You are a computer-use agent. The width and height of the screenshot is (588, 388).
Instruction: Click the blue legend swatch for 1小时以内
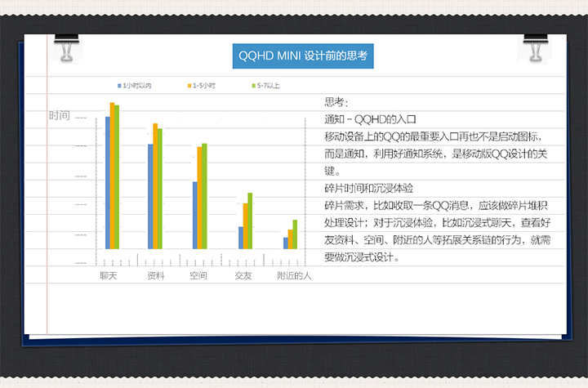click(x=119, y=86)
